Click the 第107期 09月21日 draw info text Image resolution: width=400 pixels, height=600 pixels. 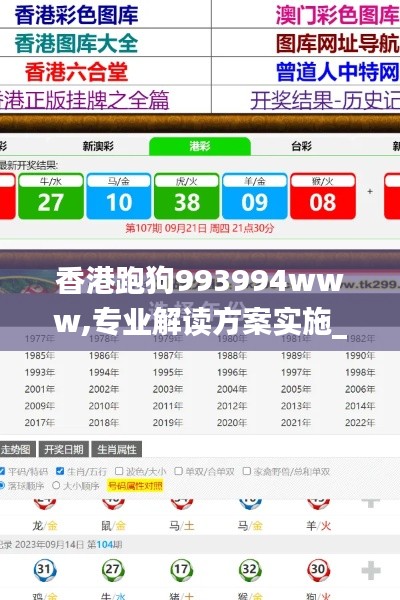click(x=200, y=228)
